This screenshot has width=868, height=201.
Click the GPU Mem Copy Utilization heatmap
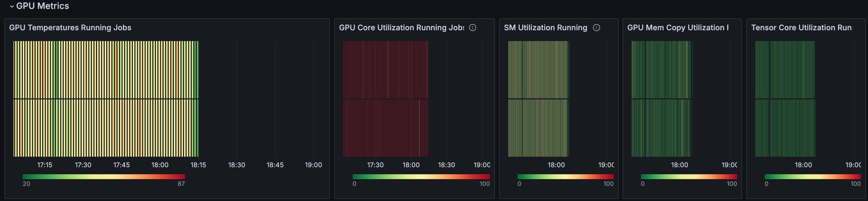pyautogui.click(x=661, y=99)
